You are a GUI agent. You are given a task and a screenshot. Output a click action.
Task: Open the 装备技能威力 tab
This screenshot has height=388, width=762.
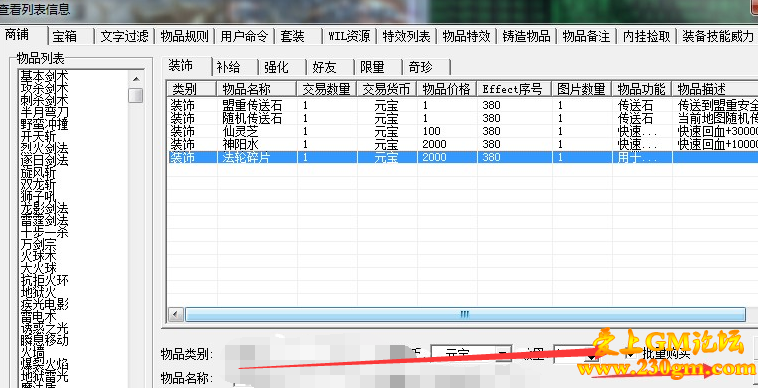(x=718, y=36)
